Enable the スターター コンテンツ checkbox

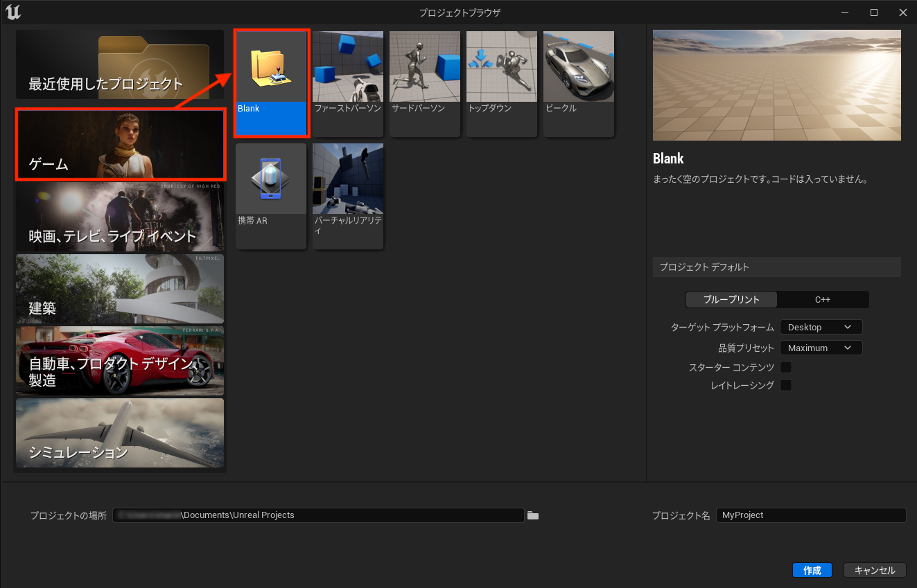tap(786, 367)
